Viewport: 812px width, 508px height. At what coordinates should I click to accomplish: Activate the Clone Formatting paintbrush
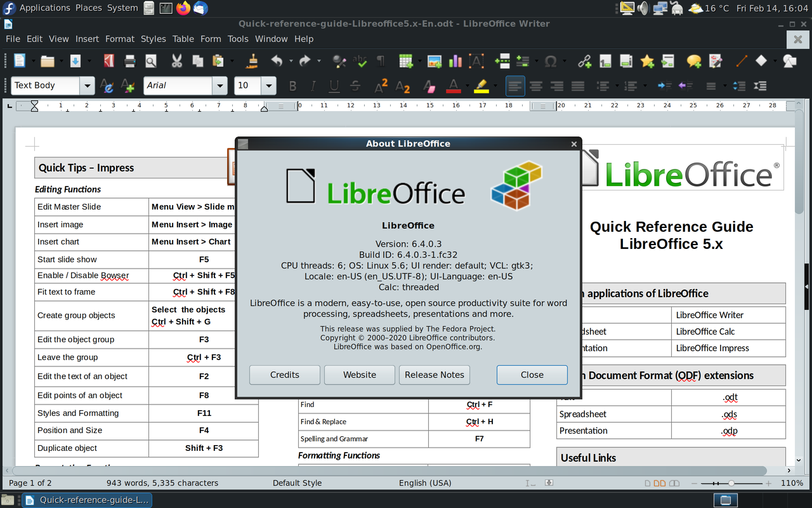pos(252,61)
